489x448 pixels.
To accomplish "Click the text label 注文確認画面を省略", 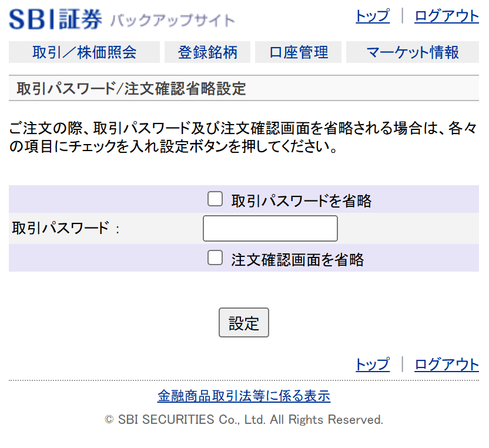I will pos(297,260).
